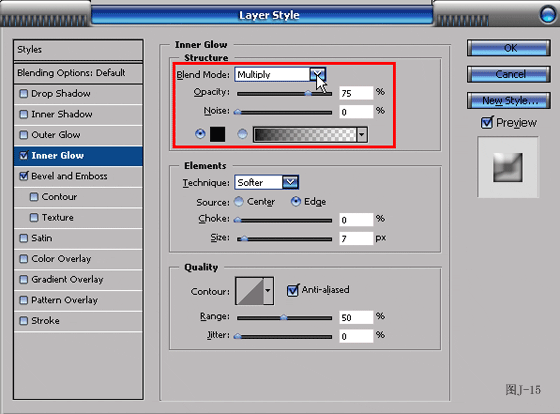Toggle the Anti-aliased checkbox
The height and width of the screenshot is (414, 560).
(292, 290)
